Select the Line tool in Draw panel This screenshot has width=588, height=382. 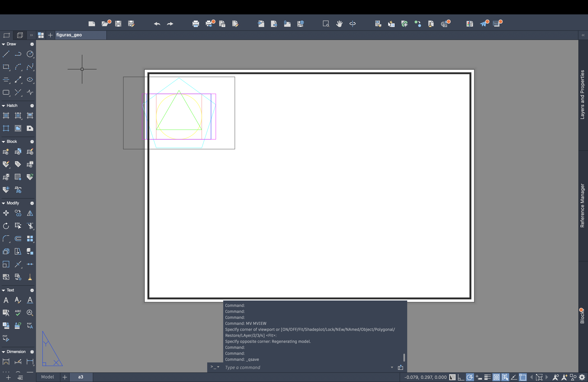pos(6,54)
